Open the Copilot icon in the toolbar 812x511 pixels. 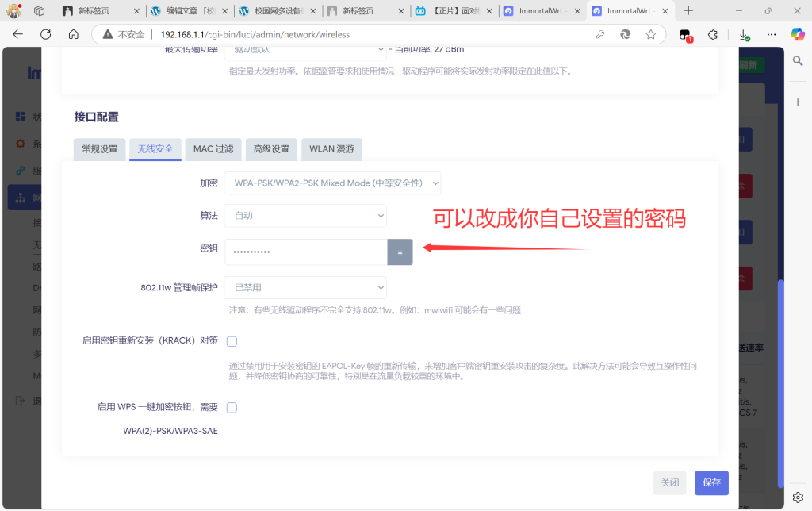coord(797,35)
